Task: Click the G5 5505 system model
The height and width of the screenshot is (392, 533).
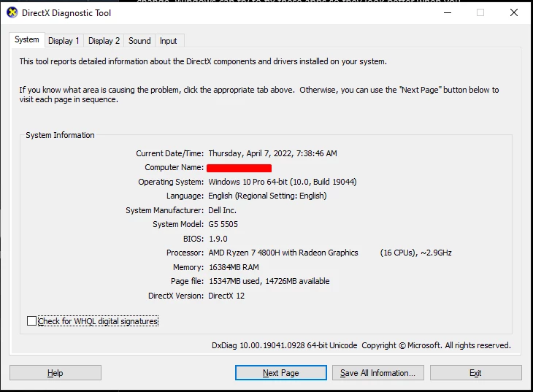Action: point(223,224)
